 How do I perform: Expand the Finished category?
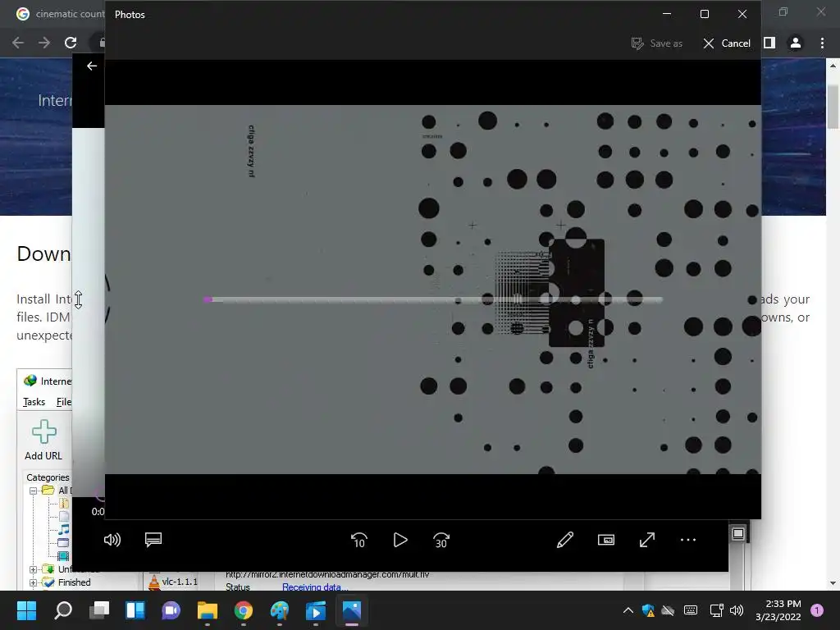tap(33, 582)
